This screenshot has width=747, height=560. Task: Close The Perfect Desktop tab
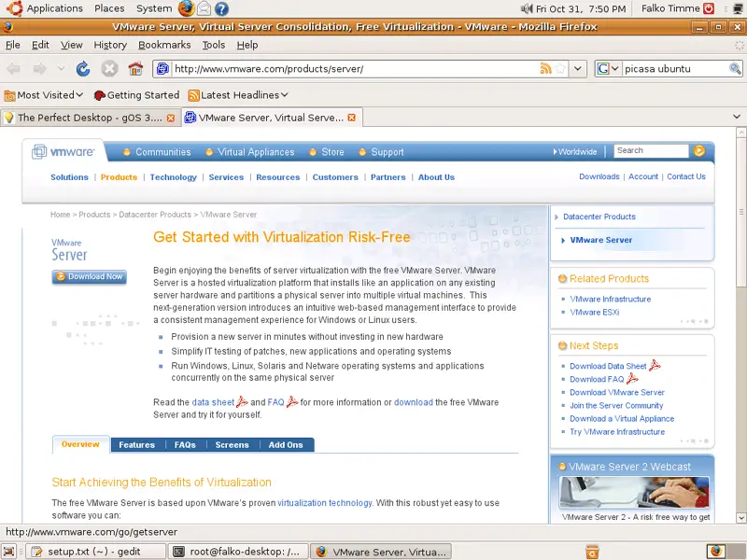171,118
